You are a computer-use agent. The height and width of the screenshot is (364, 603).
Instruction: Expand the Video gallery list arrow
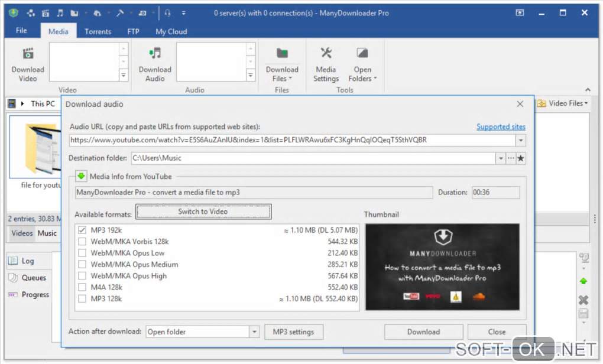pos(124,75)
